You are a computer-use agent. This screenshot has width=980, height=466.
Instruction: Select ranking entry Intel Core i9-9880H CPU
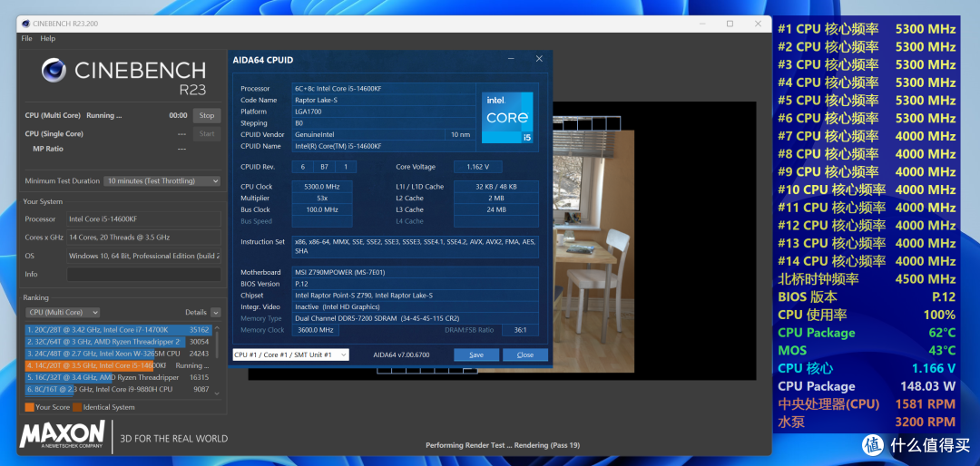pos(119,389)
